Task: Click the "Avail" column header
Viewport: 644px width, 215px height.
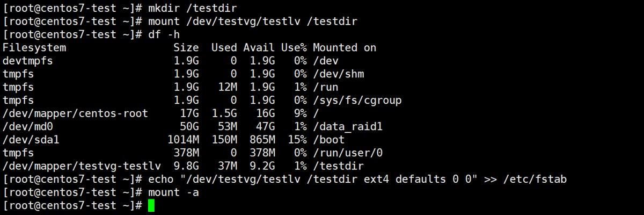Action: [259, 48]
